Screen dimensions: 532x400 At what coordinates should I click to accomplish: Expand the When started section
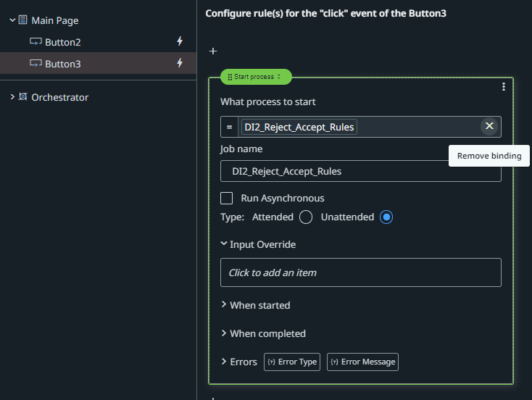click(223, 304)
